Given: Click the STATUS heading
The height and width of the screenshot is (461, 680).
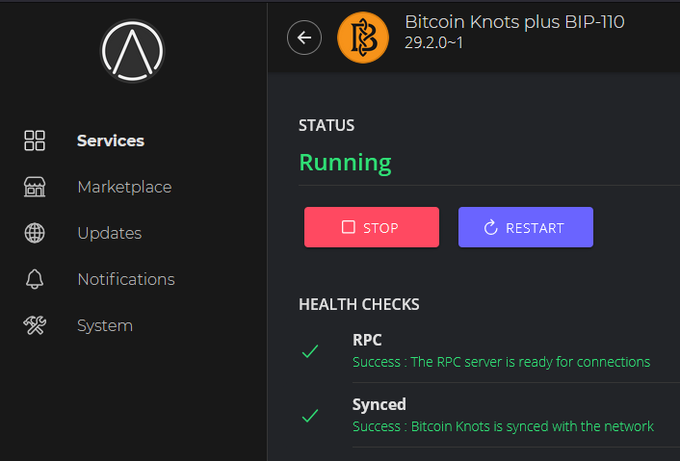Looking at the screenshot, I should click(x=327, y=125).
